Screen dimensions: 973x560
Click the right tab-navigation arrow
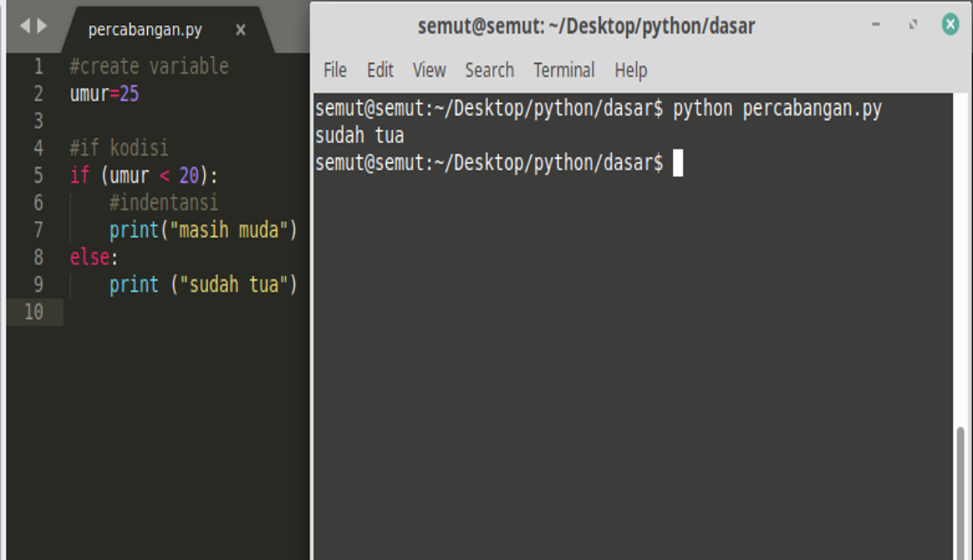(42, 26)
